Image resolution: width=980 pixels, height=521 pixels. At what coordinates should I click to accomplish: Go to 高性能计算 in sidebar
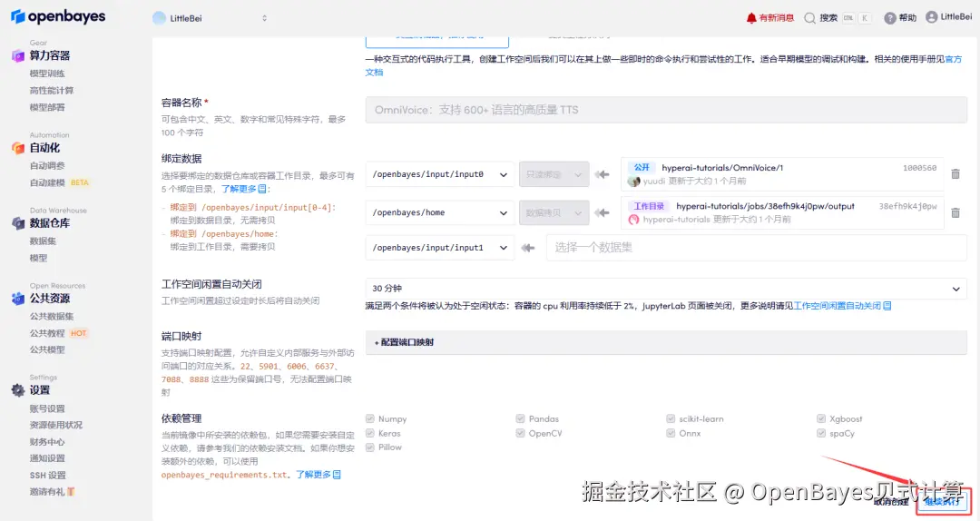click(51, 90)
